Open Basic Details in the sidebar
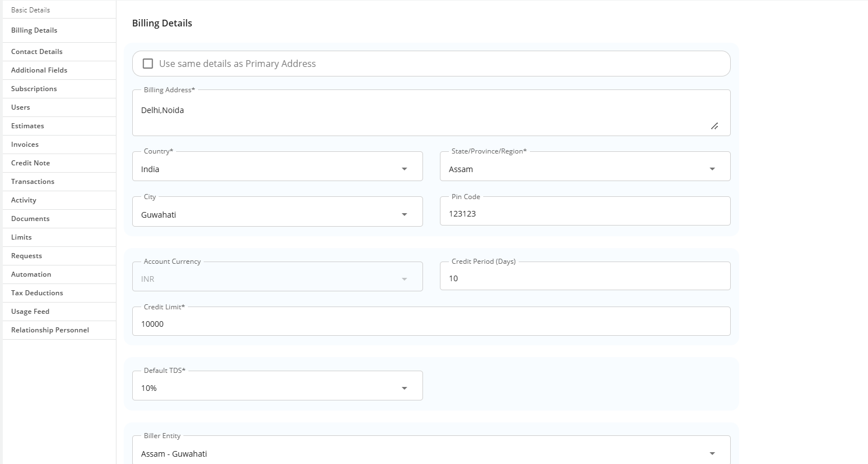 point(30,10)
